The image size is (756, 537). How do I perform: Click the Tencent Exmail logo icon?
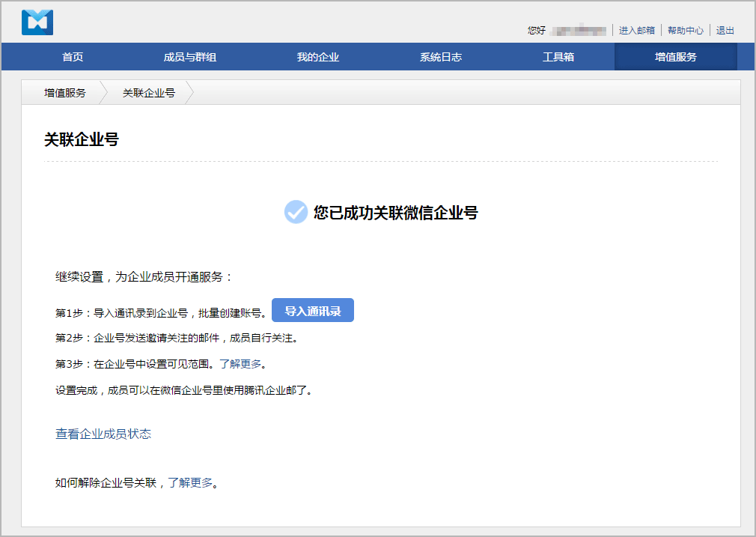(37, 22)
